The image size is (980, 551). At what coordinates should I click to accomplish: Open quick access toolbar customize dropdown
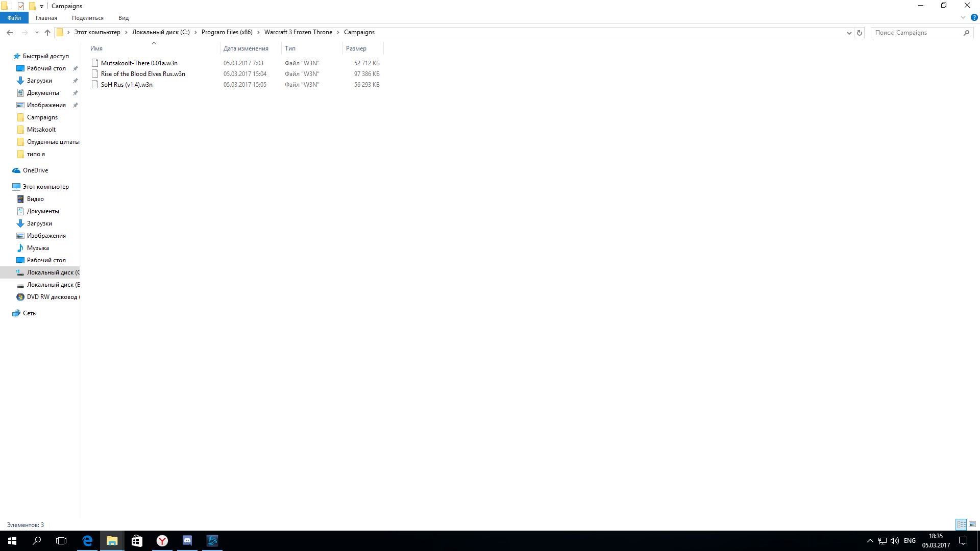coord(41,6)
